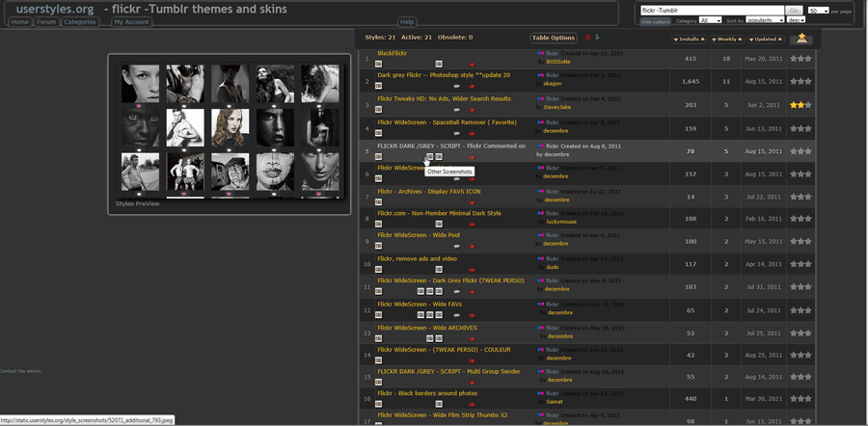Sort table by the Updated column header

coord(766,40)
